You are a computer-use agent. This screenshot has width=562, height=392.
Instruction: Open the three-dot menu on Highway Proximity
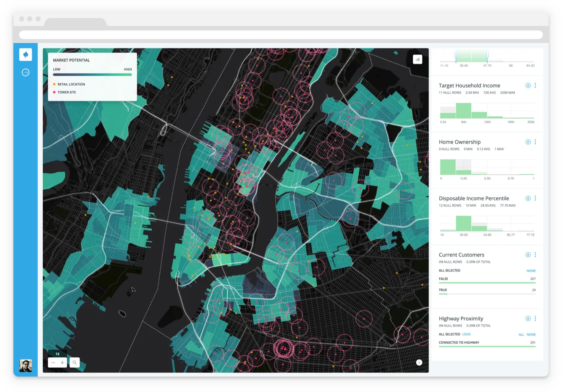pyautogui.click(x=536, y=318)
